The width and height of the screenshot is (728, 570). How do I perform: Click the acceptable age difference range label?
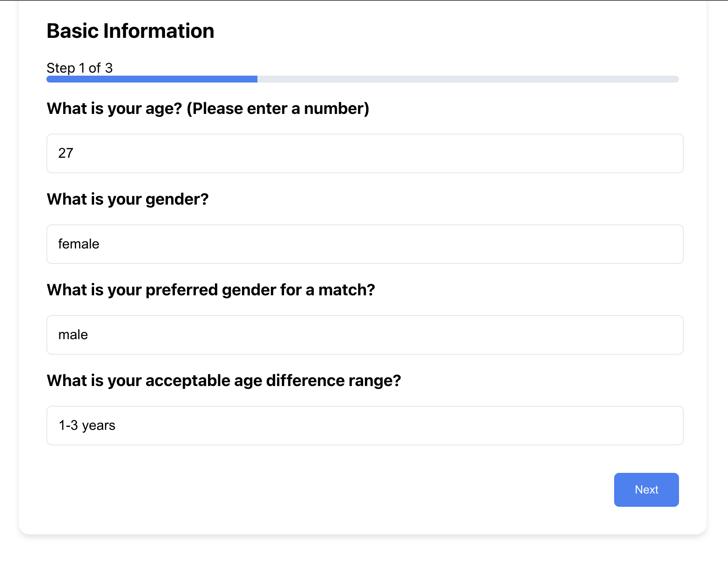(223, 381)
